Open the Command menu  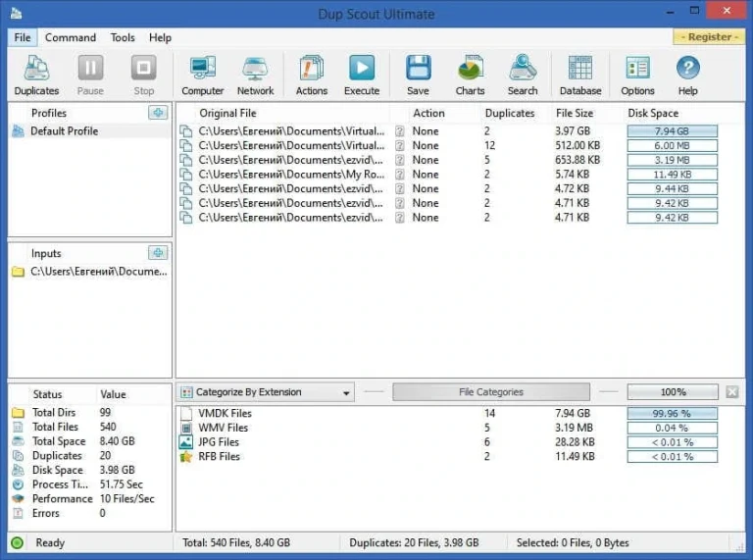pos(71,37)
